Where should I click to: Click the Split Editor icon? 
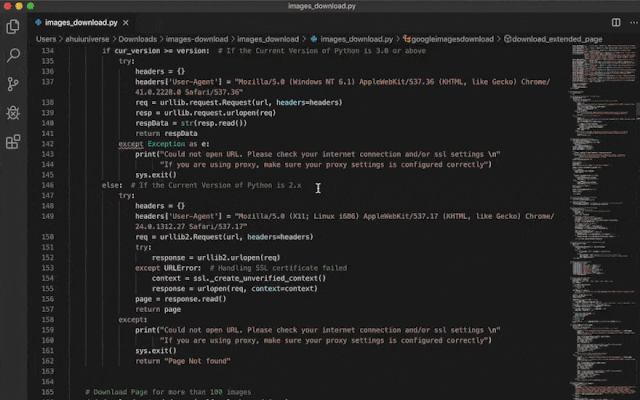point(616,22)
